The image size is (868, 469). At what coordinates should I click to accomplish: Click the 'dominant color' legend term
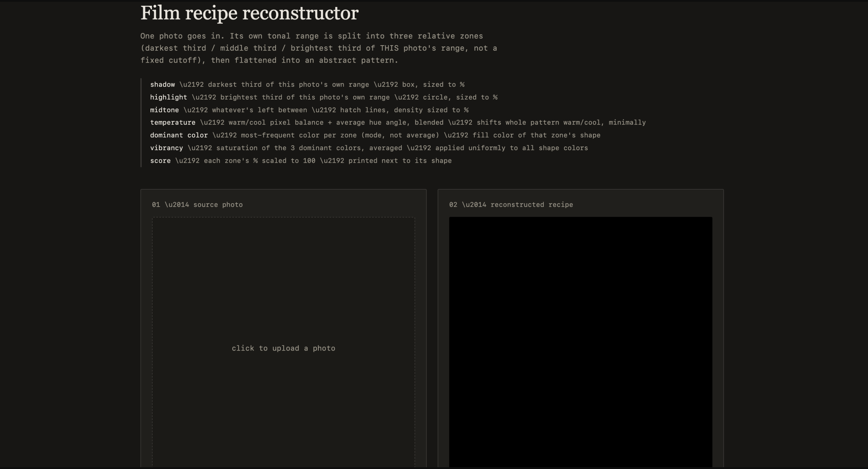[179, 135]
